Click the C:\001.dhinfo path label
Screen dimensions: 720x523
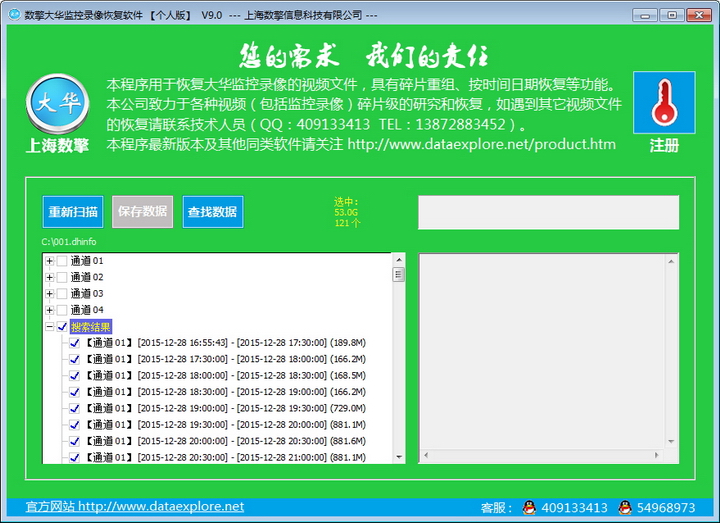69,242
